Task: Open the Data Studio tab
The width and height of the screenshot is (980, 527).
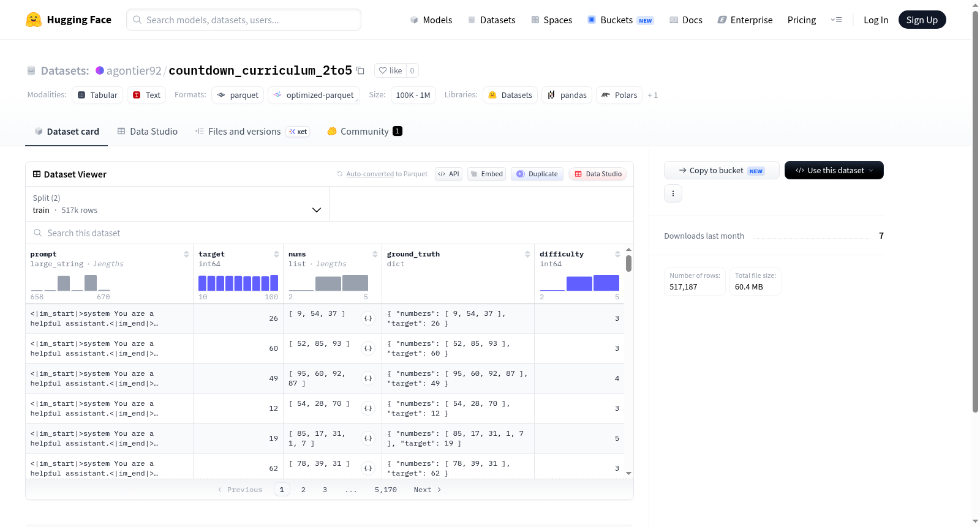Action: tap(148, 132)
